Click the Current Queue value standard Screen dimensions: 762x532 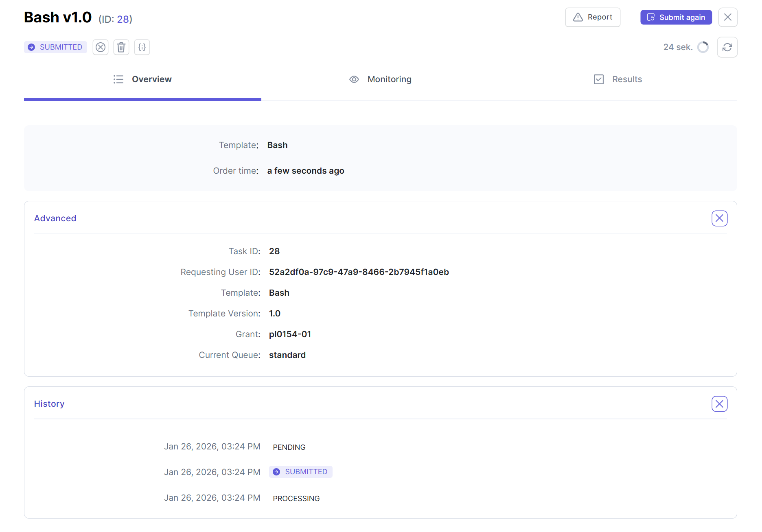coord(287,355)
